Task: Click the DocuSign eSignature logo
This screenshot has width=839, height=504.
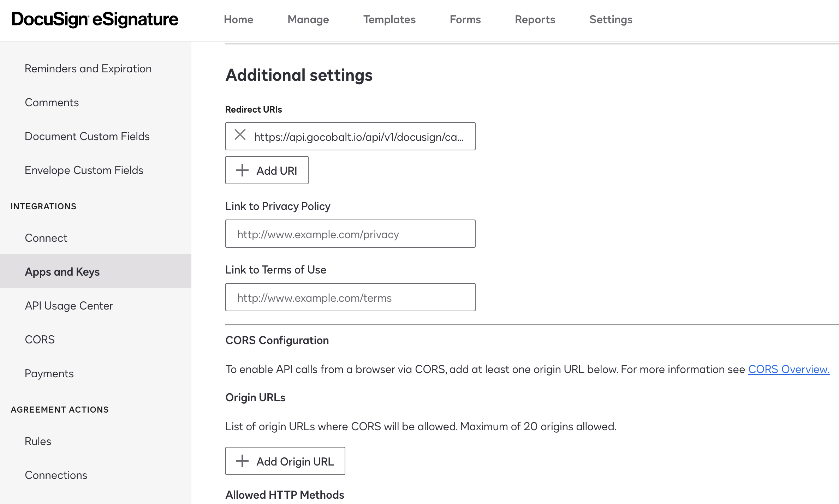Action: (x=95, y=19)
